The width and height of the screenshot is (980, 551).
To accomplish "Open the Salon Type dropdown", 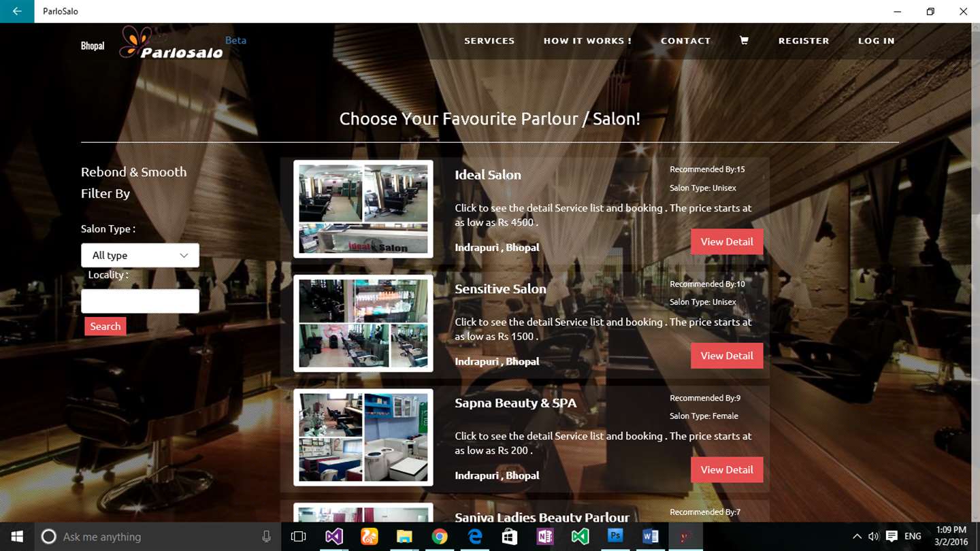I will (140, 255).
